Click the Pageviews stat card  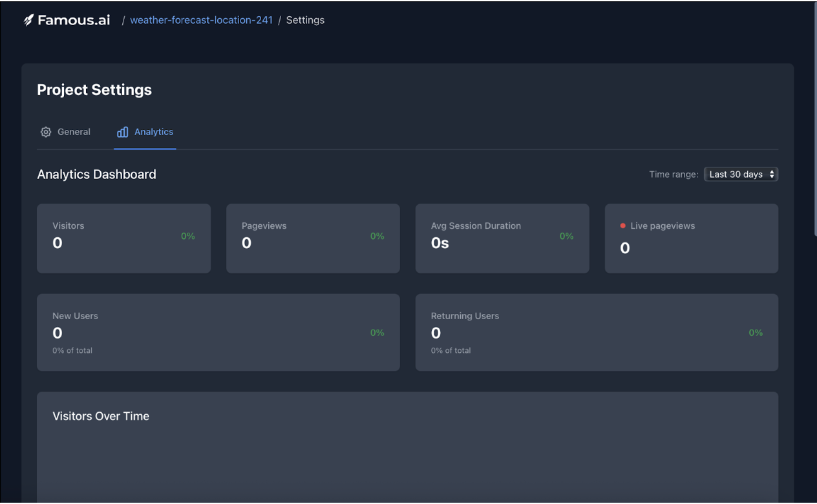click(x=313, y=238)
